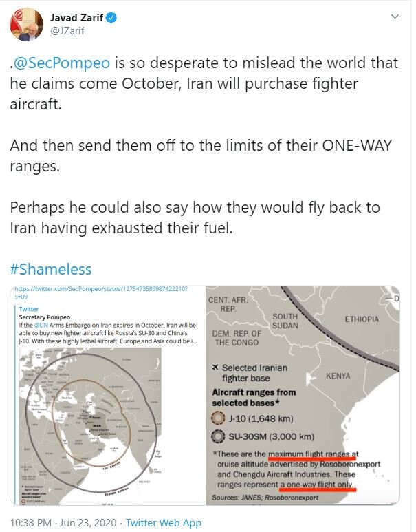Viewport: 416px width, 532px height.
Task: Click the verified badge next to Javad Zarif
Action: click(x=111, y=18)
